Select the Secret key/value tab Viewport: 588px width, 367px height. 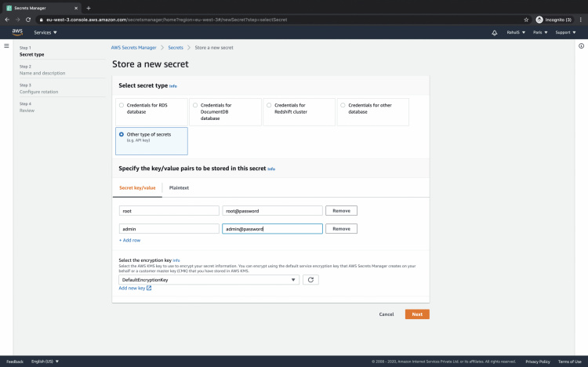click(137, 187)
